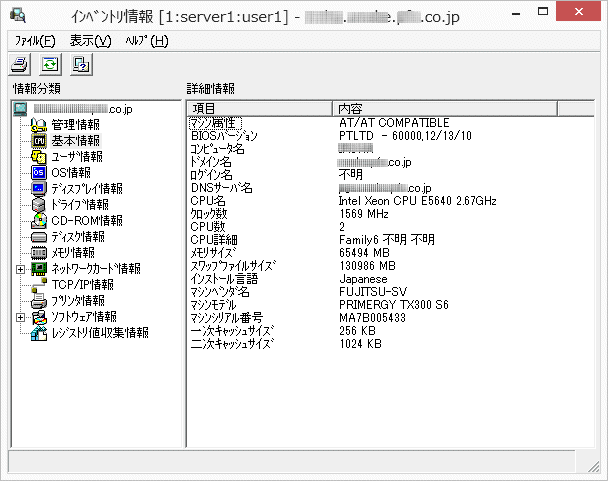
Task: Click the CPU詳細 row label
Action: [214, 240]
